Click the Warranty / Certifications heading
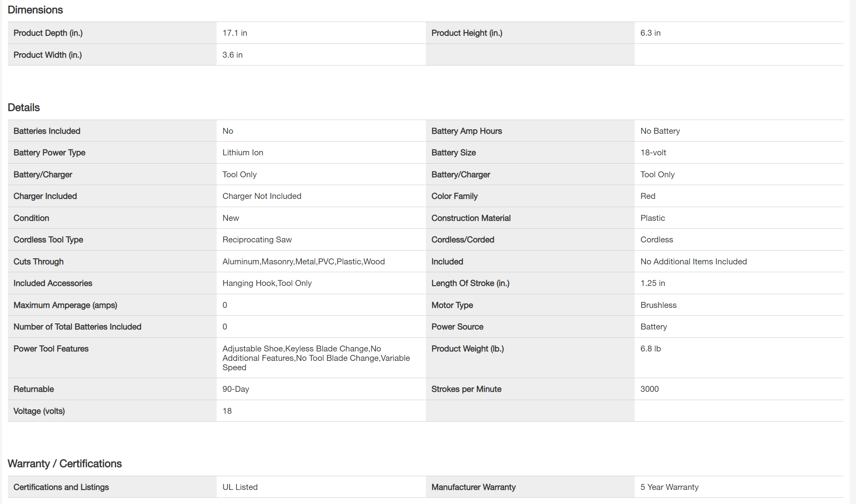 [x=65, y=464]
